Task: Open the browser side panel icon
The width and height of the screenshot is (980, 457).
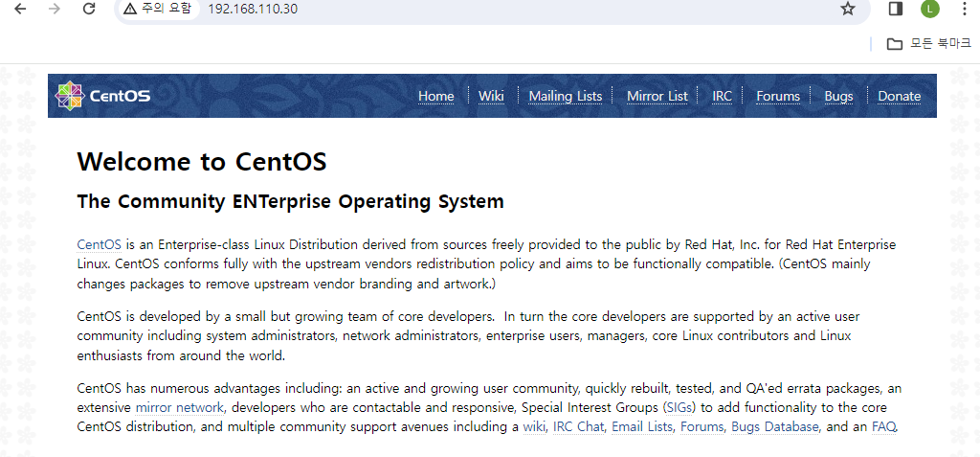Action: pyautogui.click(x=896, y=9)
